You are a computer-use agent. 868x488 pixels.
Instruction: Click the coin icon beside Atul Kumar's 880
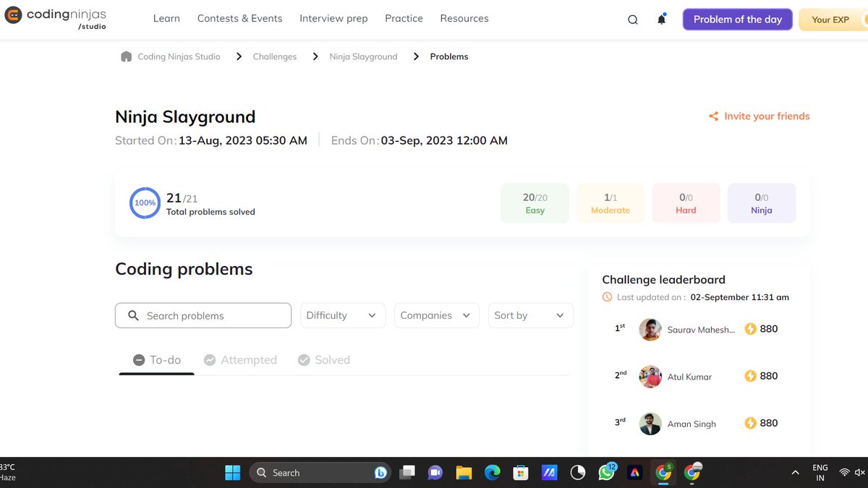coord(750,376)
